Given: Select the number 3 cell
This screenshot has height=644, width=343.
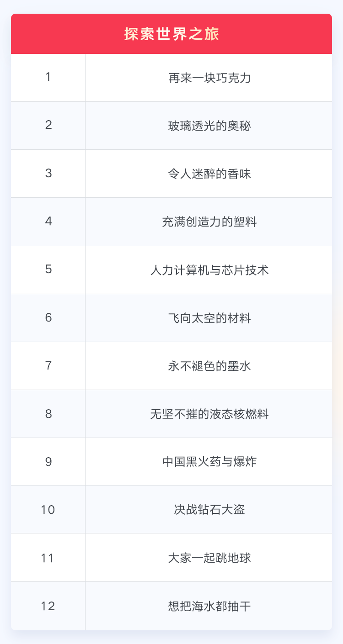Looking at the screenshot, I should [48, 174].
